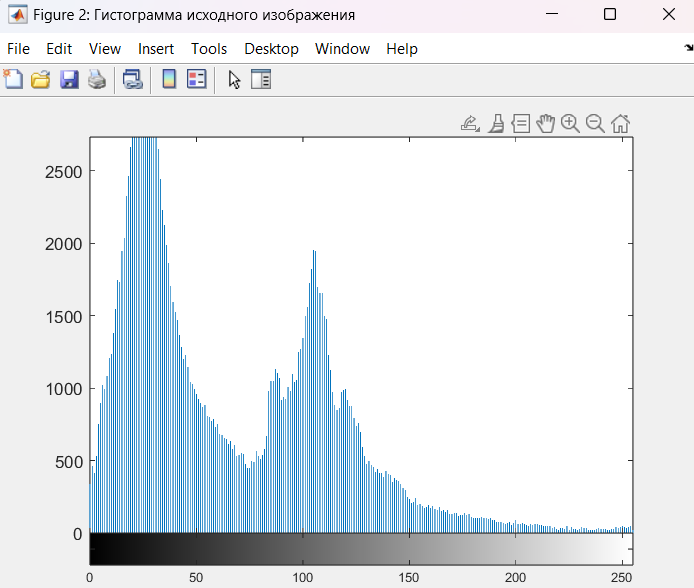694x588 pixels.
Task: Click the x-axis label 150
Action: [409, 577]
